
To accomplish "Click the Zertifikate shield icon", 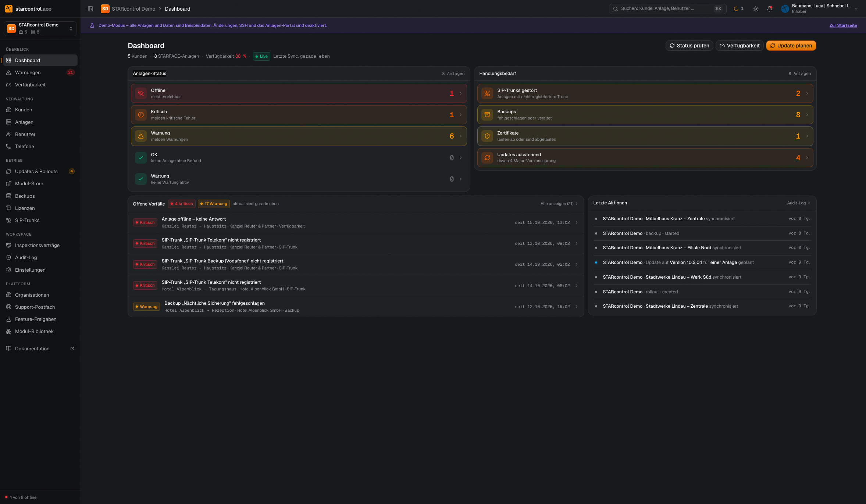I will tap(487, 136).
